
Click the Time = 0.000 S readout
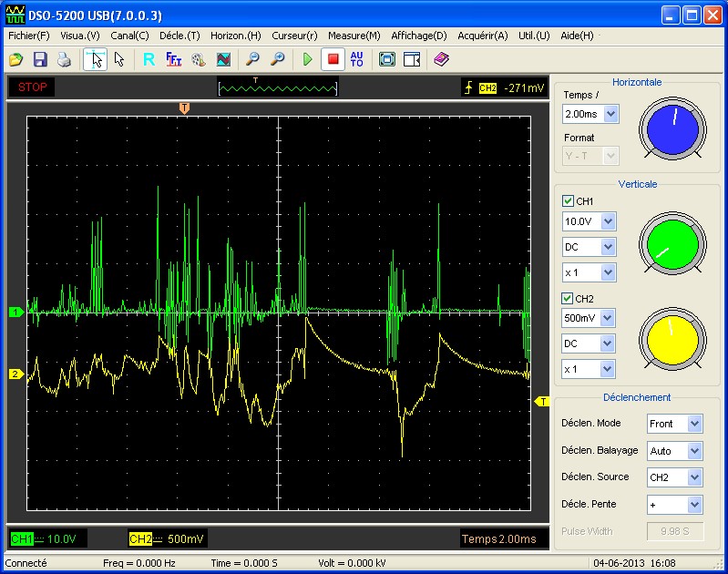[x=244, y=563]
